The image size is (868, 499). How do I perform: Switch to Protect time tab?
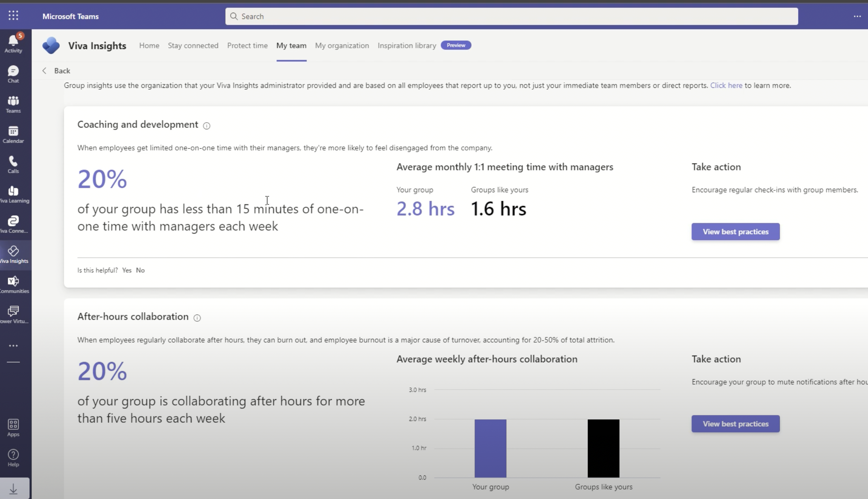(247, 45)
